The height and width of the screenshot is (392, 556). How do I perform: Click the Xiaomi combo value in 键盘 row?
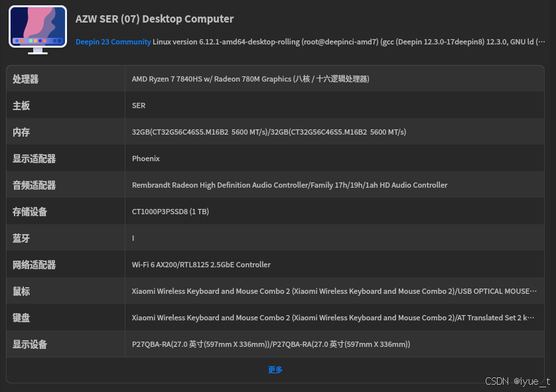pos(333,318)
